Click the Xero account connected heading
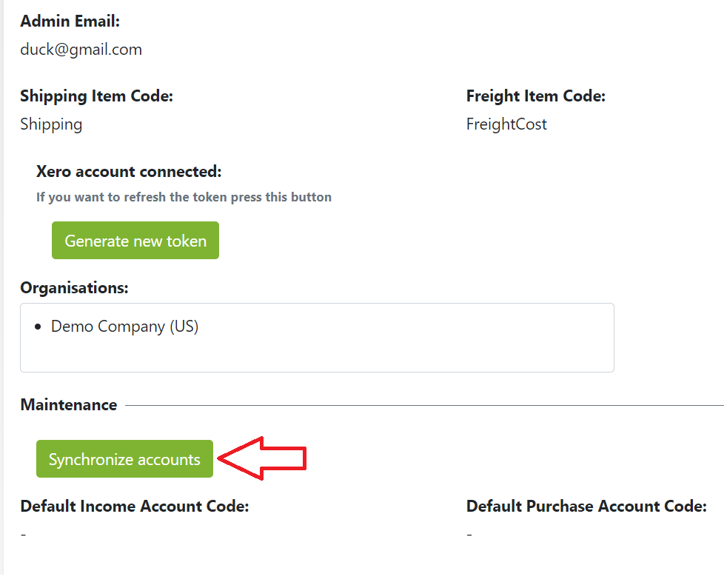 point(129,172)
